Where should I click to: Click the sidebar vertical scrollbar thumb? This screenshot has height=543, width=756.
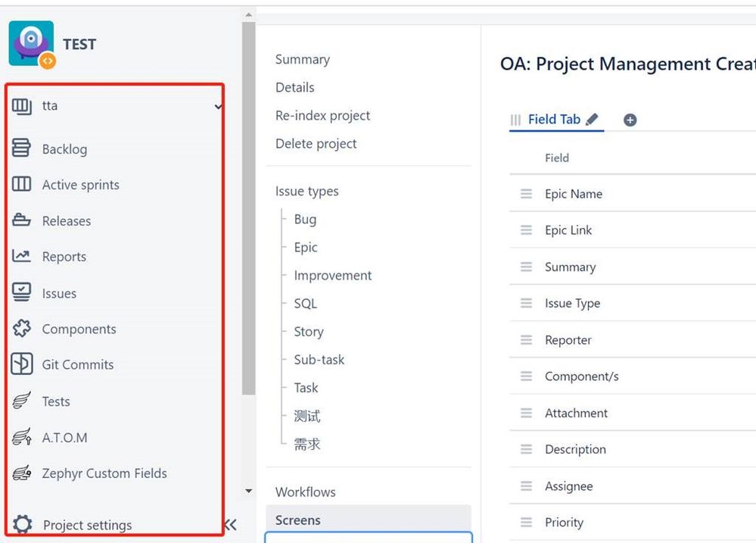[x=249, y=208]
